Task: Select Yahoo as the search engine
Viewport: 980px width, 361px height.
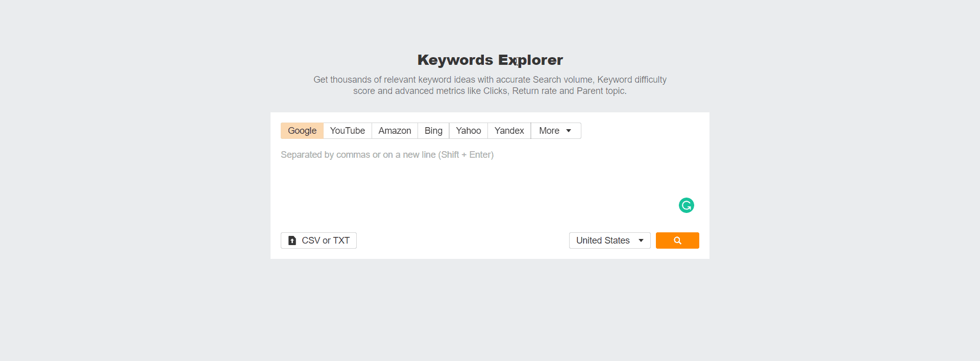Action: pyautogui.click(x=468, y=131)
